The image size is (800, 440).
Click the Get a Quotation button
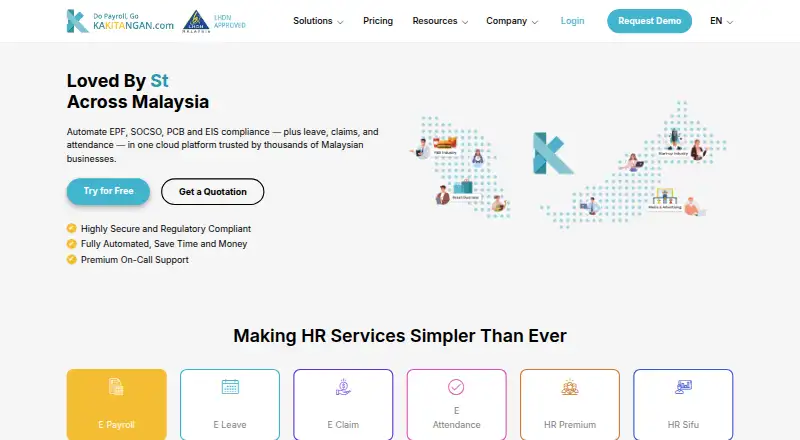coord(213,191)
